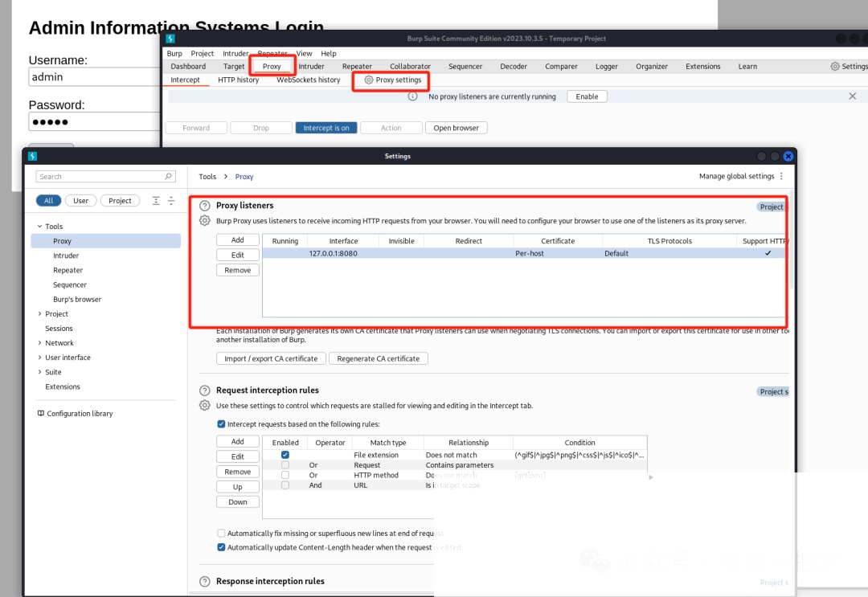Open the Help menu
Viewport: 868px width, 597px height.
328,54
